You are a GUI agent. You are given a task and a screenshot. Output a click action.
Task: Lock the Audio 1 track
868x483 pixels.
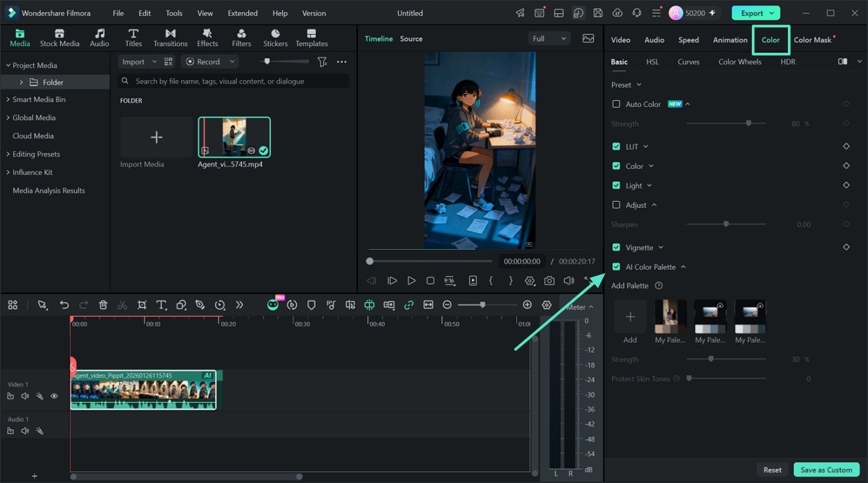point(11,431)
